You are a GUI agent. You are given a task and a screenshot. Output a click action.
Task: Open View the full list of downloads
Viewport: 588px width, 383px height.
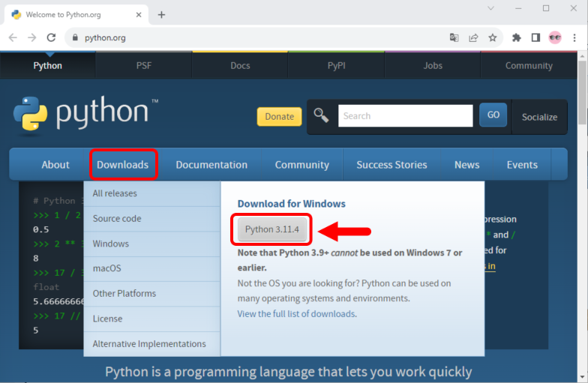pyautogui.click(x=297, y=314)
